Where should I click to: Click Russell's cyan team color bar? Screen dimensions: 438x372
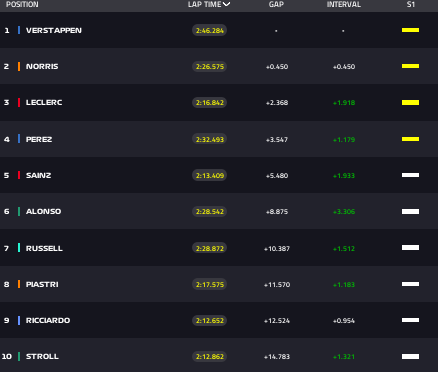pyautogui.click(x=19, y=248)
